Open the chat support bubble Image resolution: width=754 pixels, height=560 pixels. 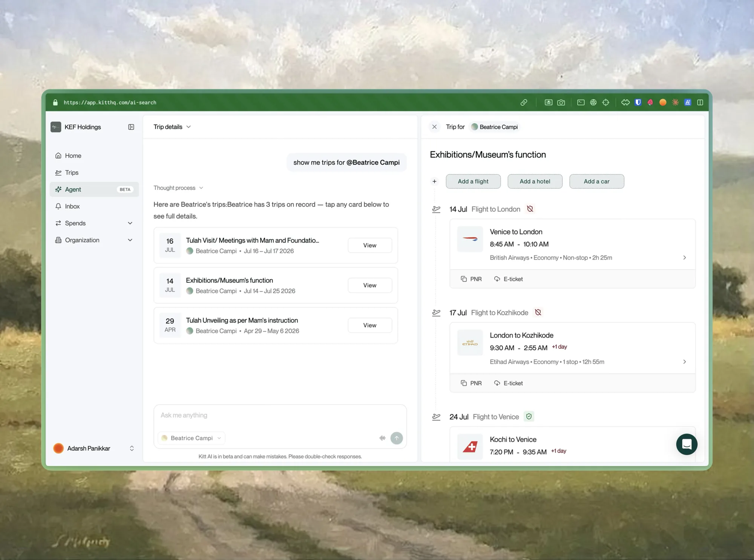(687, 444)
